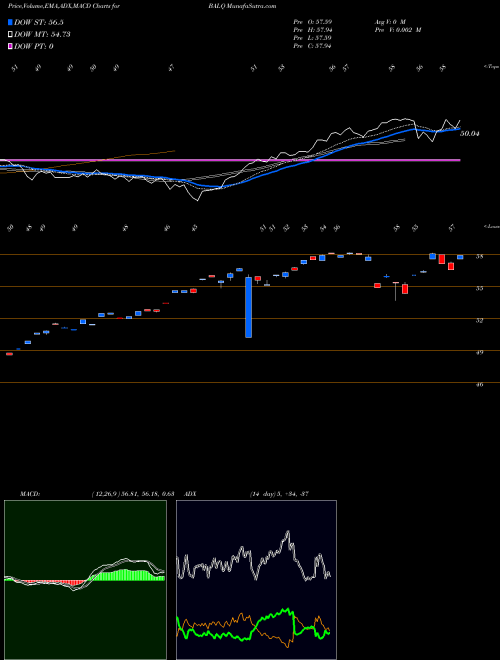The image size is (500, 660).
Task: Select the 'DOW PT: 0' legend text
Action: 34,46
